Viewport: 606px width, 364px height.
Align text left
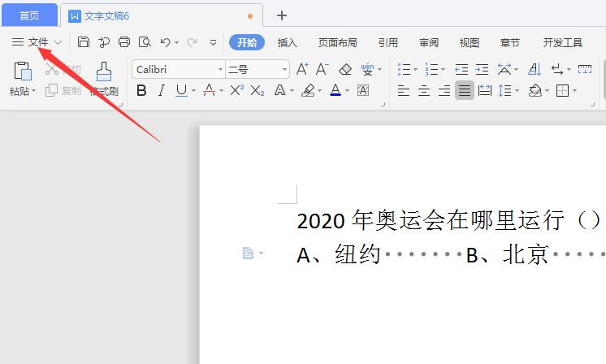[404, 91]
